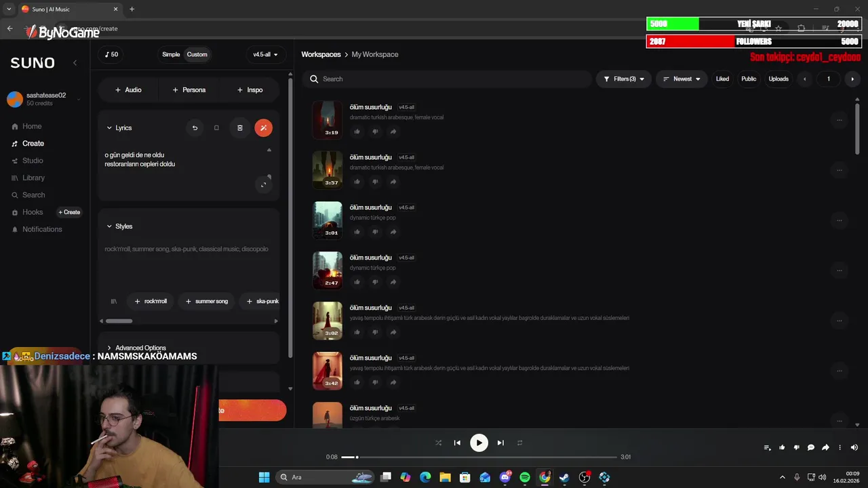
Task: Click the Workspaces breadcrumb link
Action: [321, 54]
